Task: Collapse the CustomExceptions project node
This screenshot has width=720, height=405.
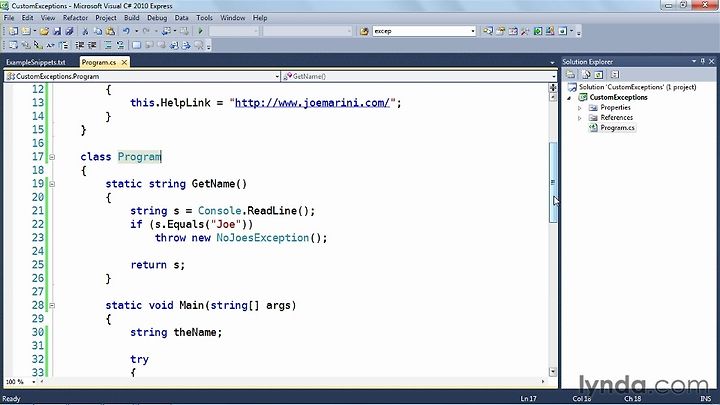Action: (569, 98)
